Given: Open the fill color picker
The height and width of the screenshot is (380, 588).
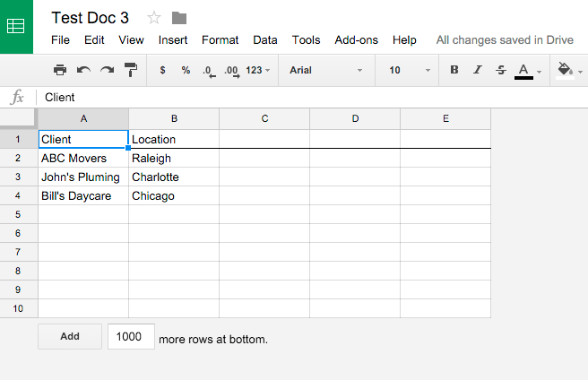Looking at the screenshot, I should (x=569, y=71).
